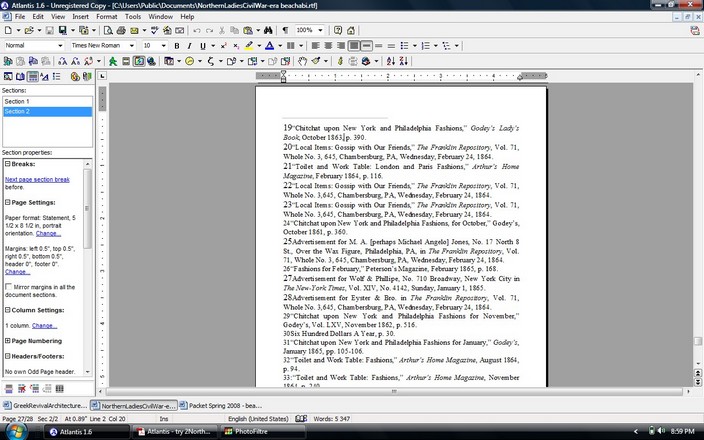704x440 pixels.
Task: Click the Home house icon in toolbar
Action: (x=351, y=31)
